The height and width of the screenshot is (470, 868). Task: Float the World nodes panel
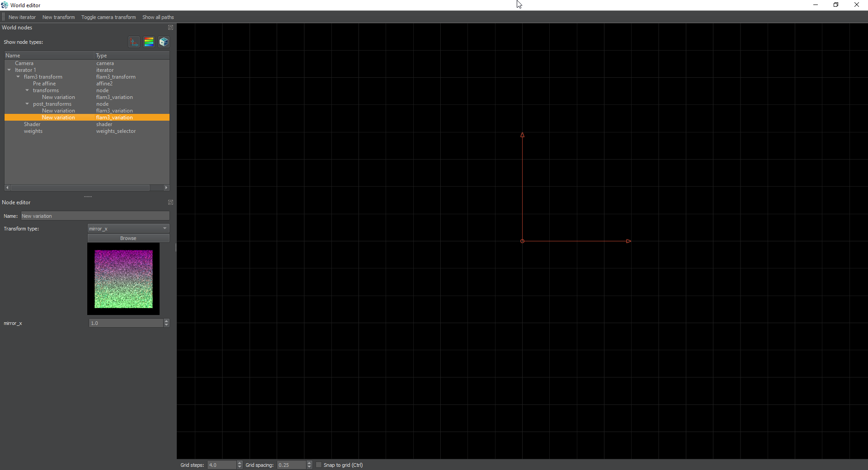[x=170, y=28]
